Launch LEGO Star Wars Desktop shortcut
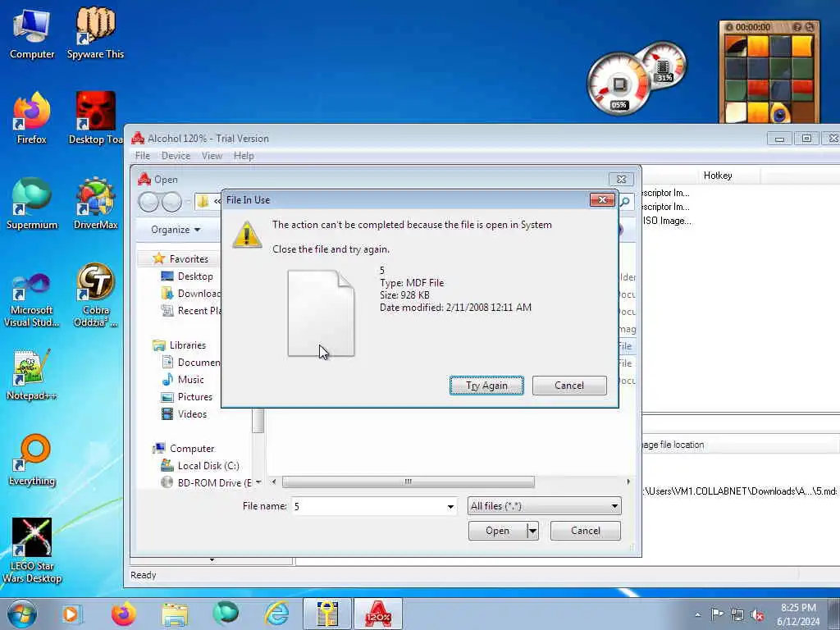Image resolution: width=840 pixels, height=630 pixels. (x=32, y=550)
